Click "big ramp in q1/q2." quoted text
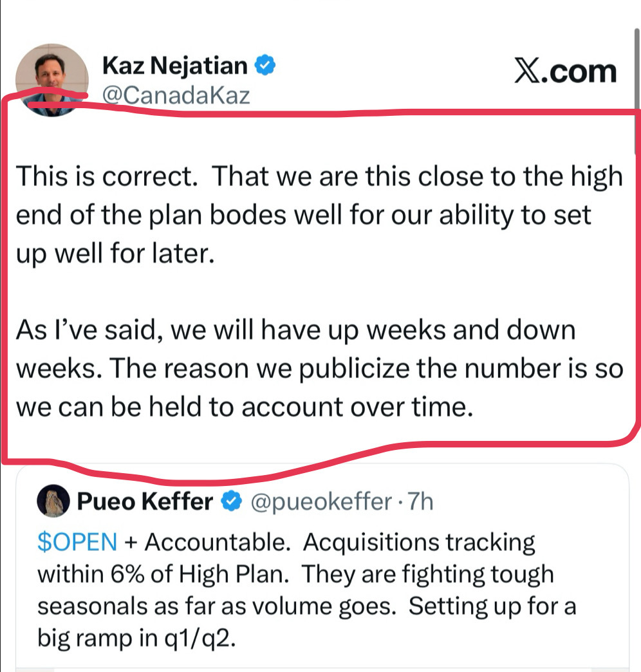 click(x=136, y=639)
